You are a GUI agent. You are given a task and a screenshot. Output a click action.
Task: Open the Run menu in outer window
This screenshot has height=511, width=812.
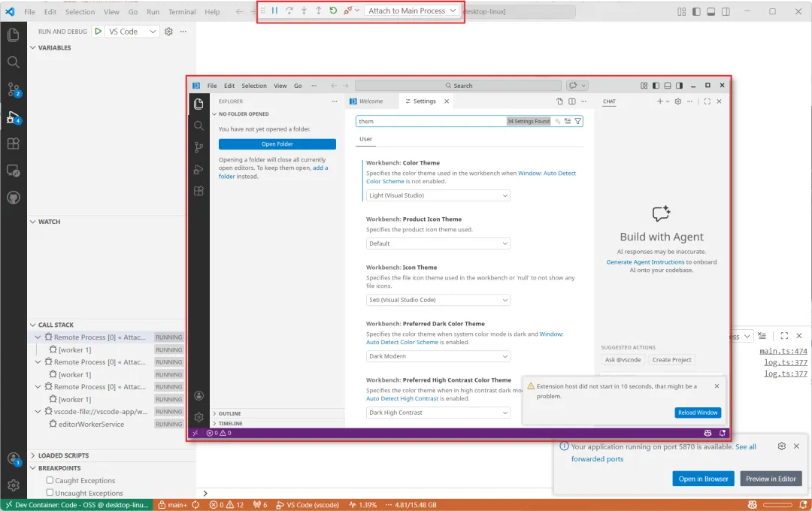coord(153,11)
